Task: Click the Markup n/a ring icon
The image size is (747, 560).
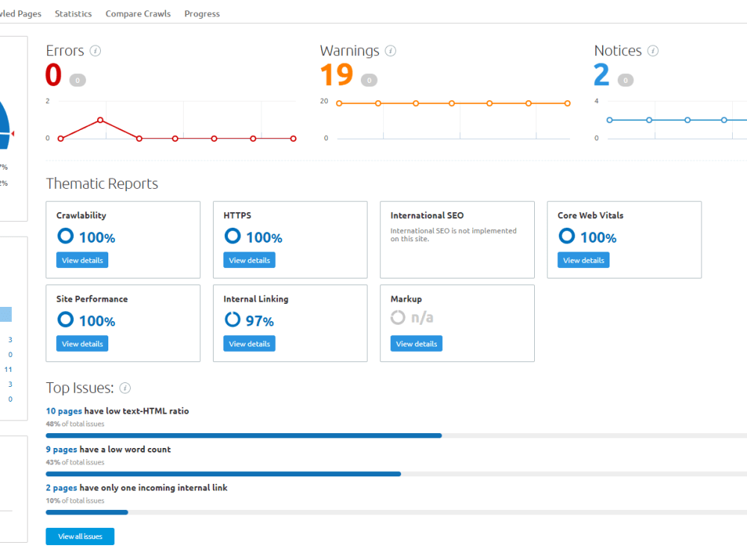Action: [x=398, y=317]
